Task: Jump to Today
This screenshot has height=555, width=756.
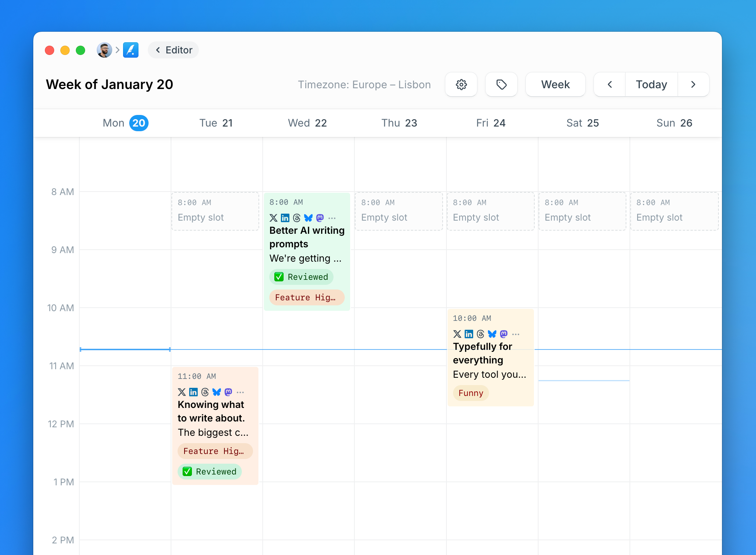Action: (x=651, y=84)
